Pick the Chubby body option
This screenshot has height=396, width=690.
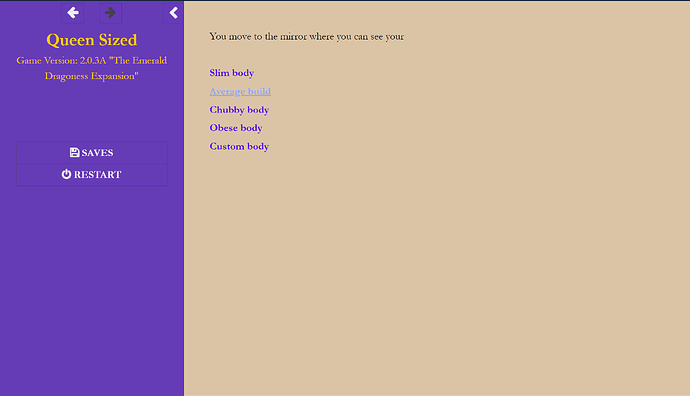pos(239,110)
